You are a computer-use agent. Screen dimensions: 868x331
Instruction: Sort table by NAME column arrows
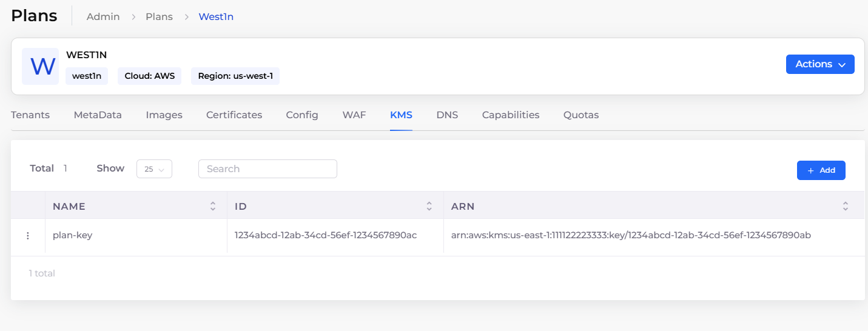pos(213,206)
